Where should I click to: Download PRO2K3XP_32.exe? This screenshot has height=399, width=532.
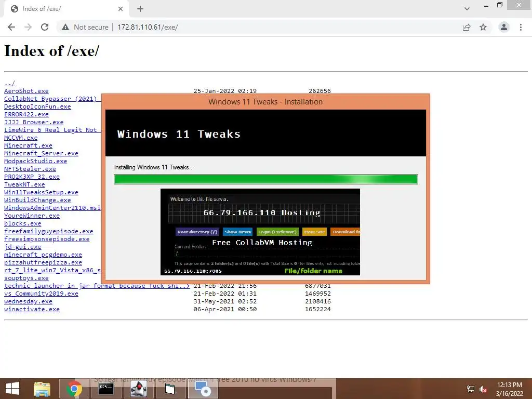click(x=32, y=177)
